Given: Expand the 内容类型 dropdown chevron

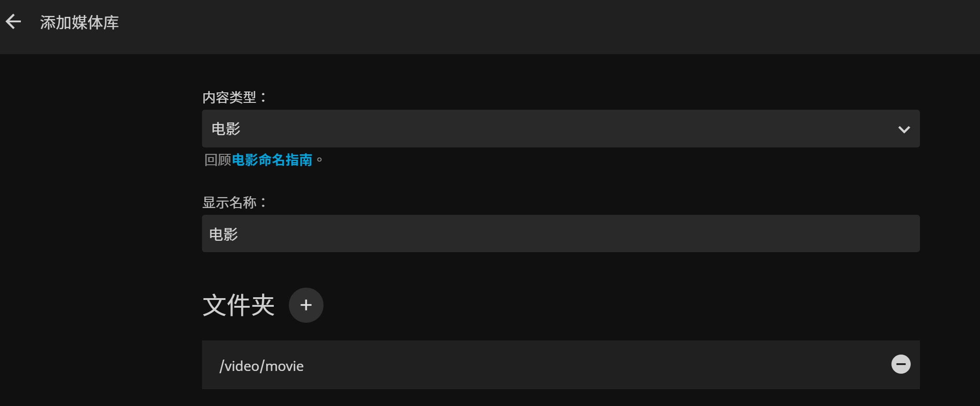Looking at the screenshot, I should (x=904, y=129).
